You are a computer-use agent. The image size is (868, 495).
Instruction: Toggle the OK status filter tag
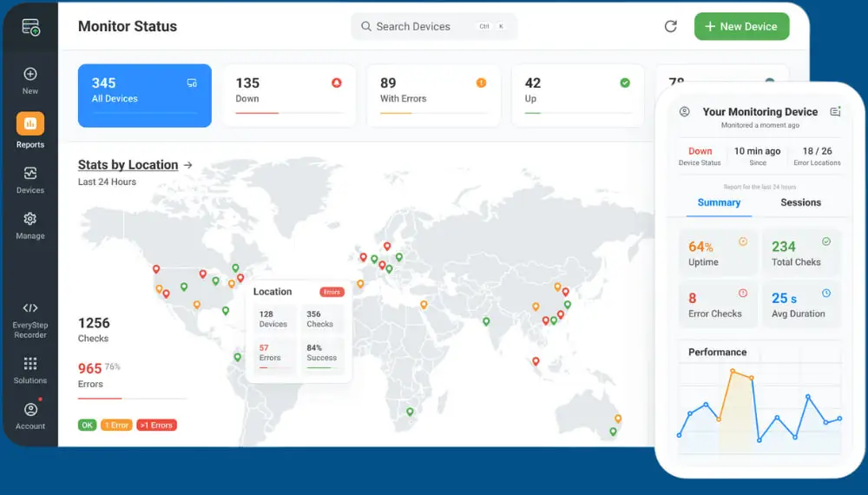[87, 426]
